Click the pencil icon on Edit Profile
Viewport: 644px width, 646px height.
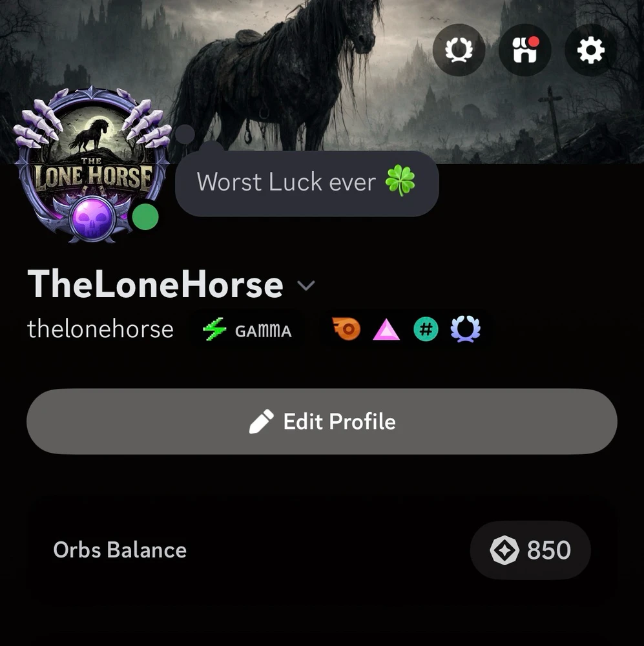(x=261, y=421)
